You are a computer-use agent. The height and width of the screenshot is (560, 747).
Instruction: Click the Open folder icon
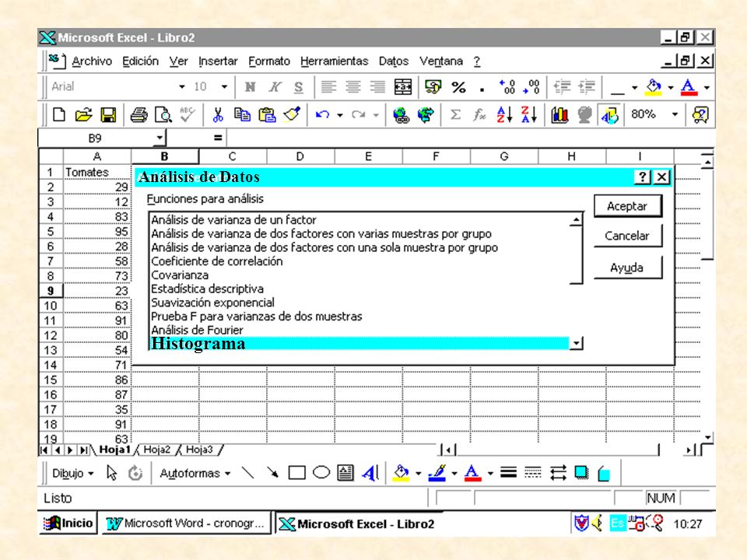click(x=83, y=115)
